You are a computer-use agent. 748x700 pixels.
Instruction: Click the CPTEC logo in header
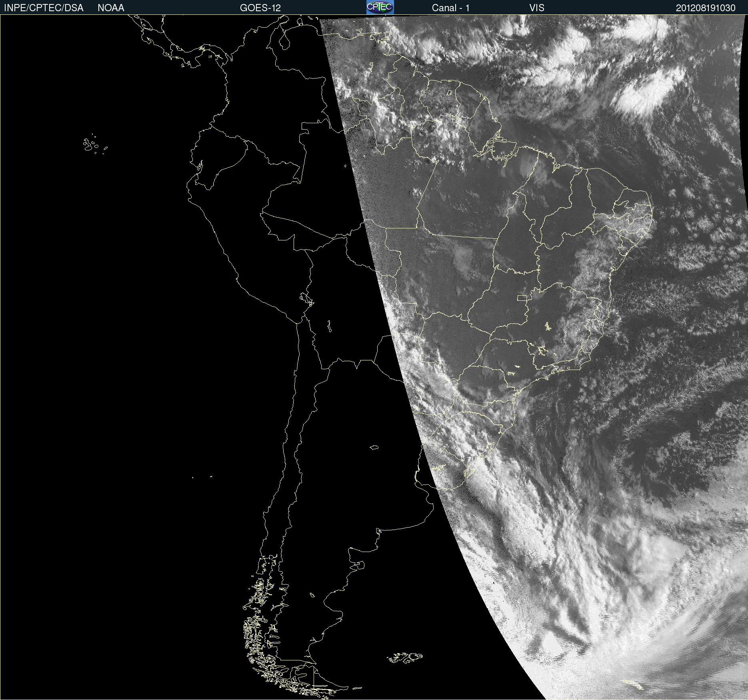[x=380, y=7]
